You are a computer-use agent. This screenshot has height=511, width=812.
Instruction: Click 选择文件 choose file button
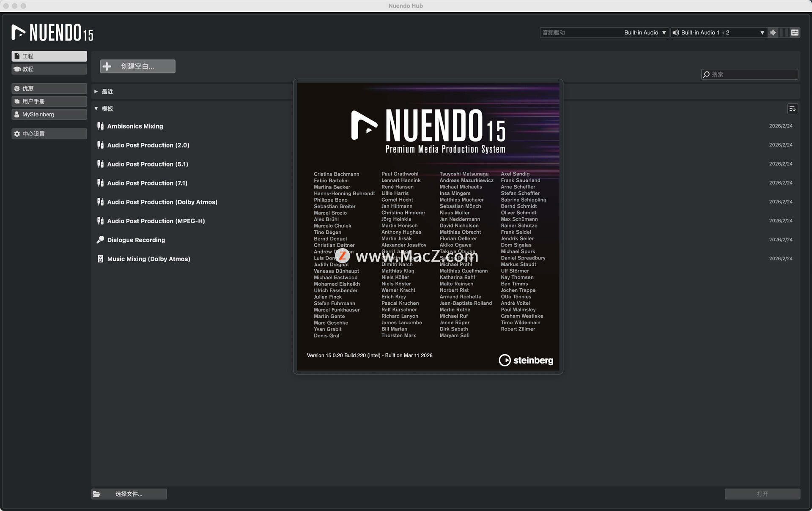[129, 494]
